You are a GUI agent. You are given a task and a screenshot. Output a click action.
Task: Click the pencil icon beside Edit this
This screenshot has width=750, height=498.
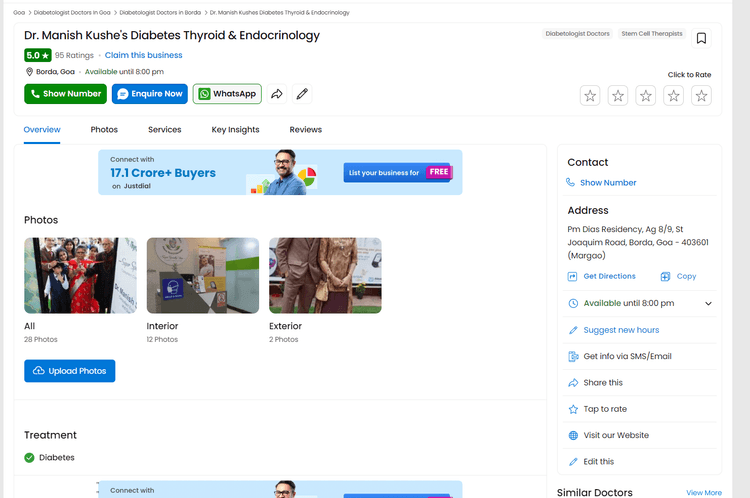tap(573, 462)
